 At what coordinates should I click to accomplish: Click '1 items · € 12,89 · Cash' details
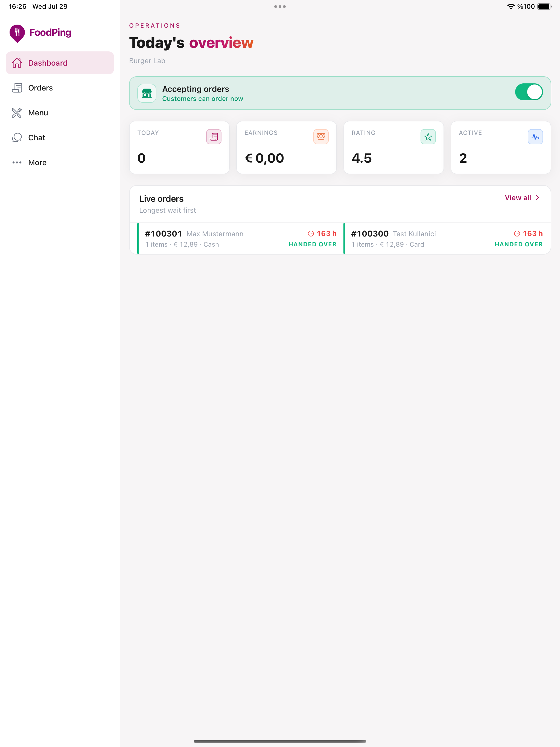coord(182,244)
